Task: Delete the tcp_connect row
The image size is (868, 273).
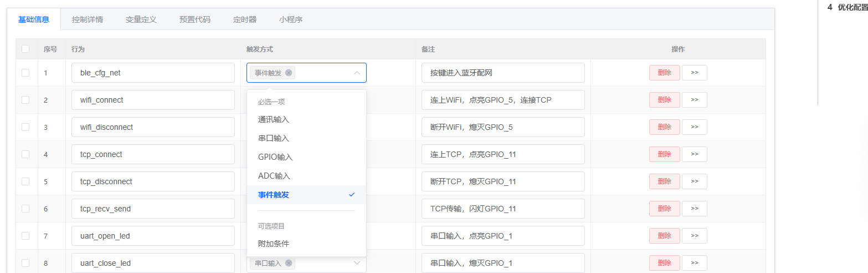Action: (x=665, y=154)
